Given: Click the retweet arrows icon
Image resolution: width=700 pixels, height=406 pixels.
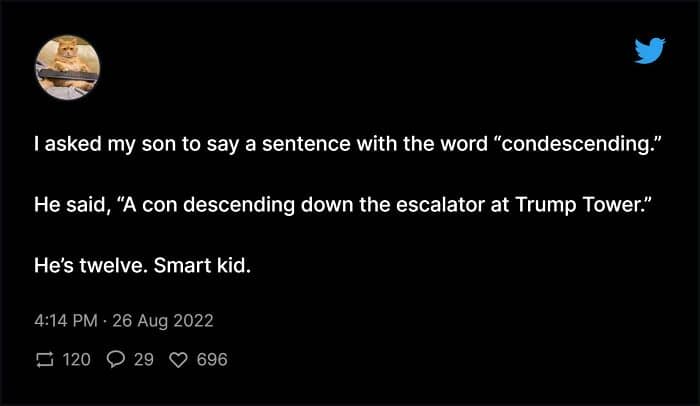Looking at the screenshot, I should 42,359.
